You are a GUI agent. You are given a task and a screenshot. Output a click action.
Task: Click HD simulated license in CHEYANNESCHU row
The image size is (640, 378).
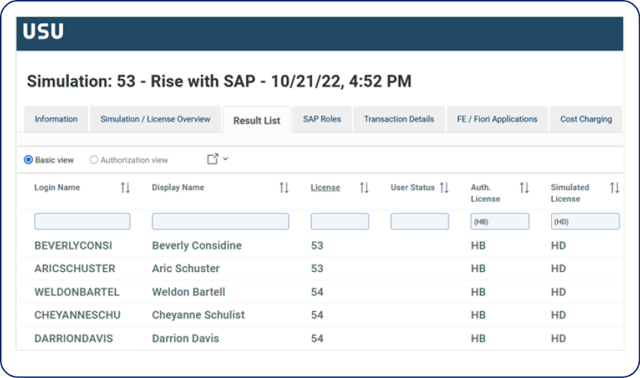[x=558, y=315]
